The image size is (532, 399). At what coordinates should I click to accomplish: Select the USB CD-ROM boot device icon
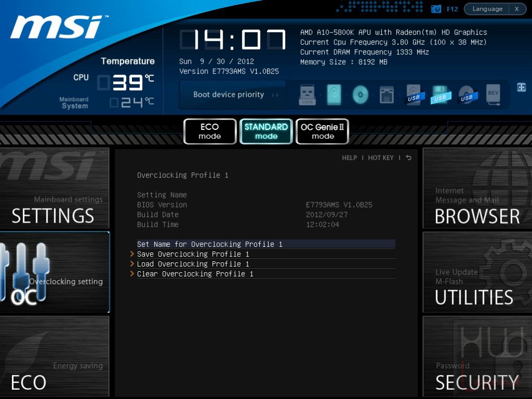[467, 94]
